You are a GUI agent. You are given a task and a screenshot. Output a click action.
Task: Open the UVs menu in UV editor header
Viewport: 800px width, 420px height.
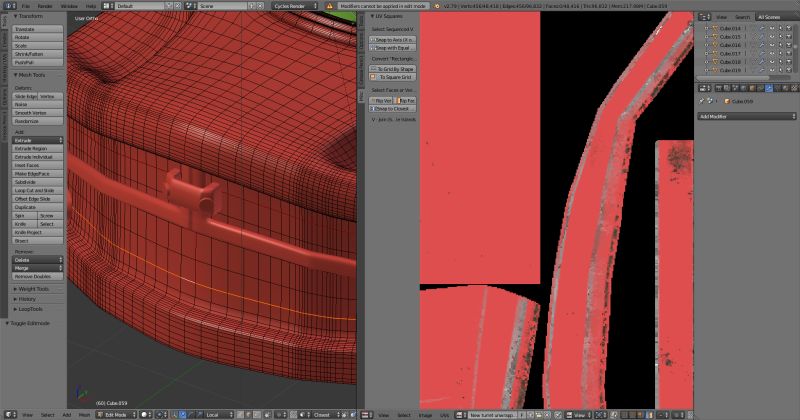(x=445, y=414)
